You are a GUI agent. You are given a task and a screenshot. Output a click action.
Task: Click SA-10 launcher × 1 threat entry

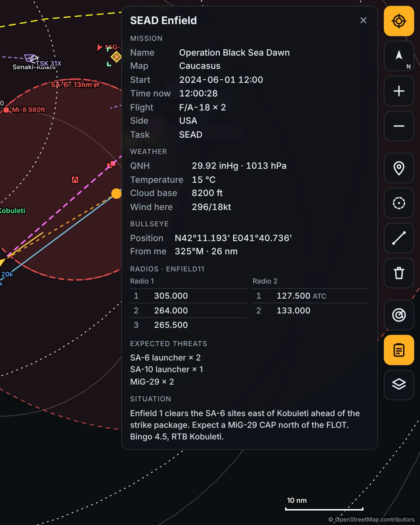(x=166, y=369)
